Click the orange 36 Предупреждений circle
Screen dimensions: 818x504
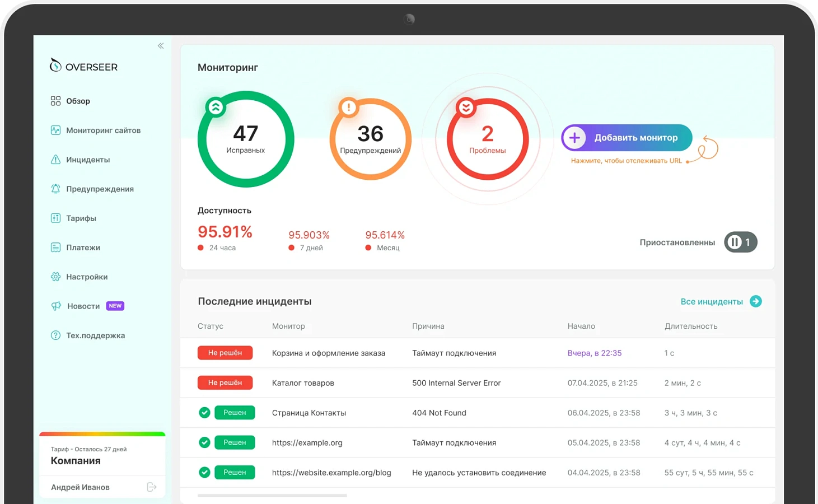(370, 139)
